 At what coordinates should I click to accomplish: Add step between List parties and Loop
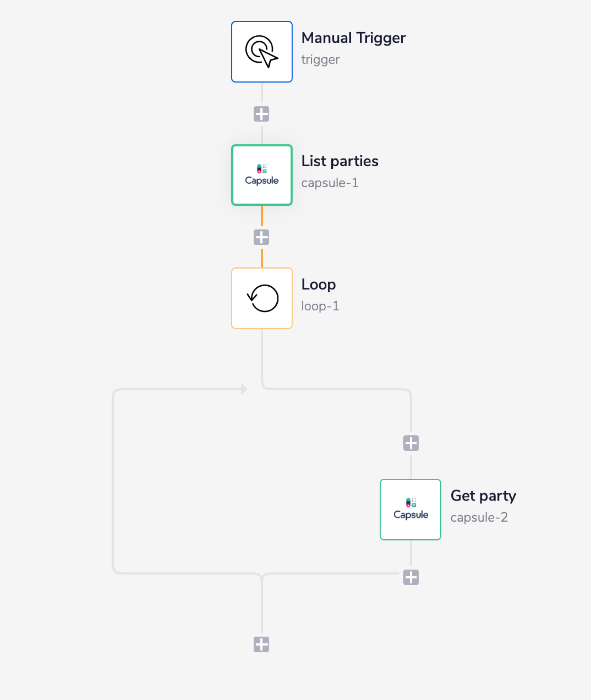pos(261,237)
